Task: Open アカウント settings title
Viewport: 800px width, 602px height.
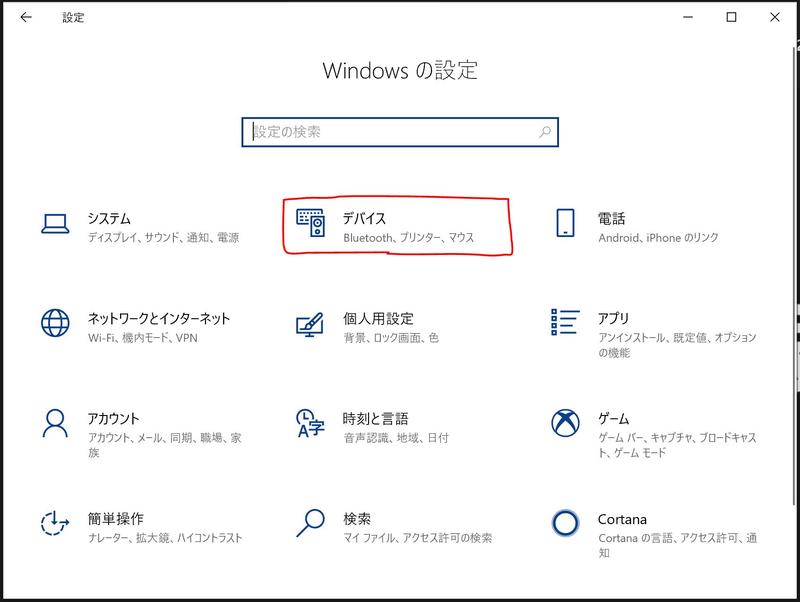Action: click(113, 419)
